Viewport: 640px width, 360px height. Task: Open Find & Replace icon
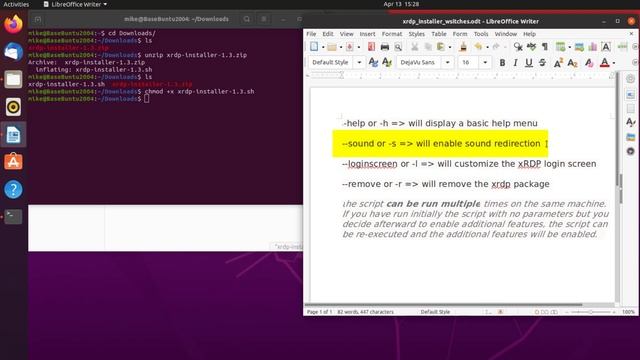click(x=518, y=47)
